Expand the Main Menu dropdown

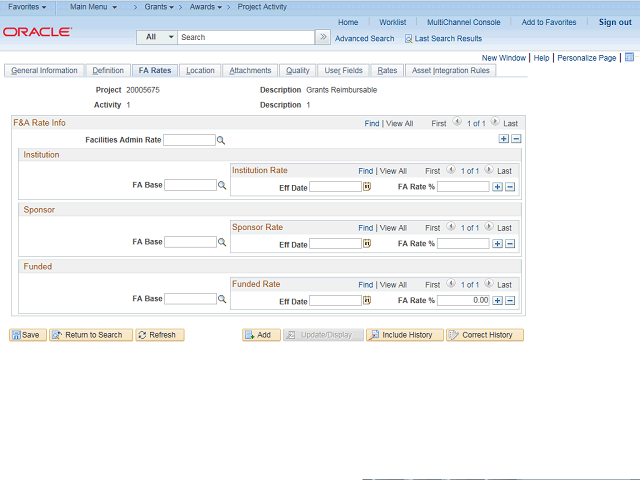93,7
